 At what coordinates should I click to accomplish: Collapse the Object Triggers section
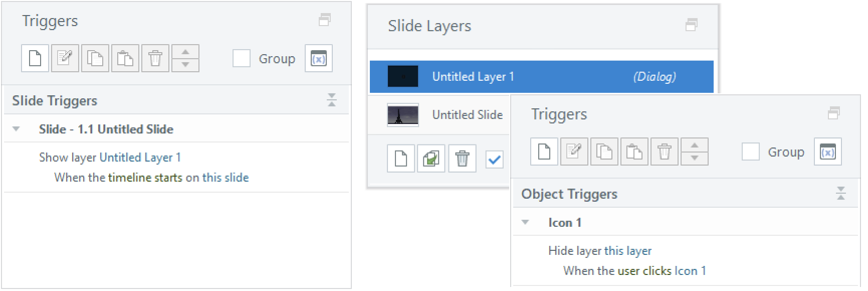click(841, 193)
